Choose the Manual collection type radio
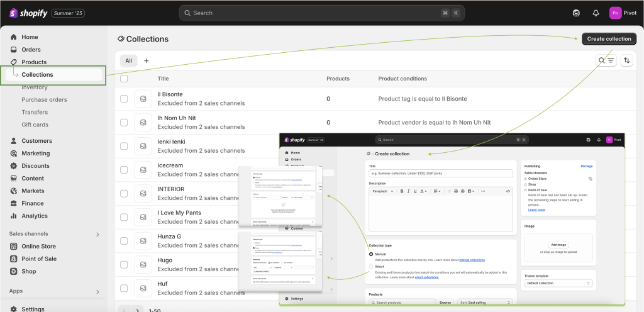 (371, 254)
